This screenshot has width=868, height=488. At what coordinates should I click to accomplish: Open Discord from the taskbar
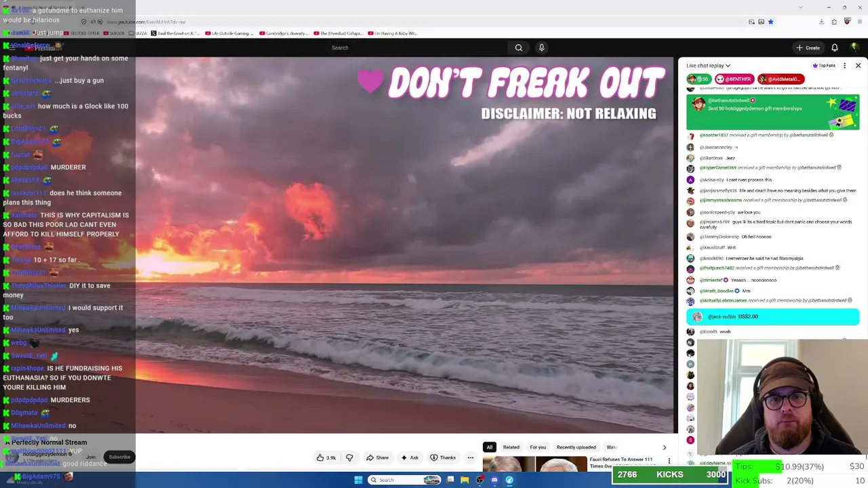494,480
